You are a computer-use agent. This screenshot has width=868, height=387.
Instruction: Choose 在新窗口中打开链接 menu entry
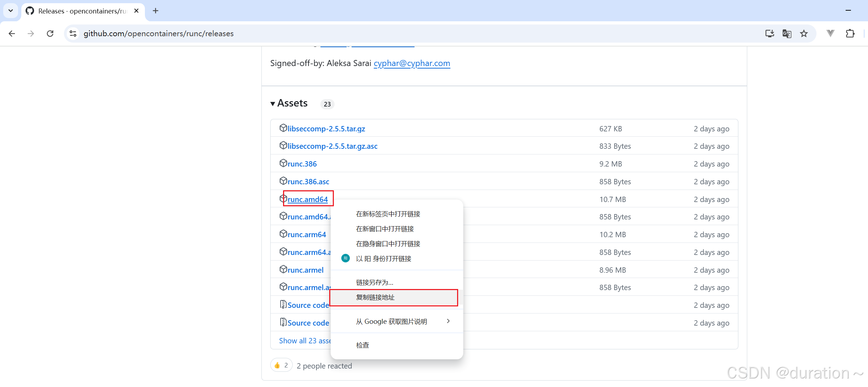pyautogui.click(x=397, y=229)
